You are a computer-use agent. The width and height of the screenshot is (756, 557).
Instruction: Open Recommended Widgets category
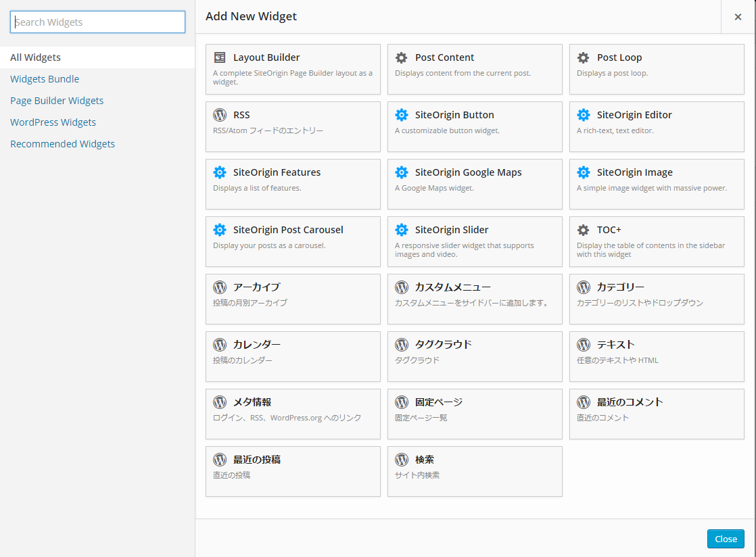tap(63, 144)
